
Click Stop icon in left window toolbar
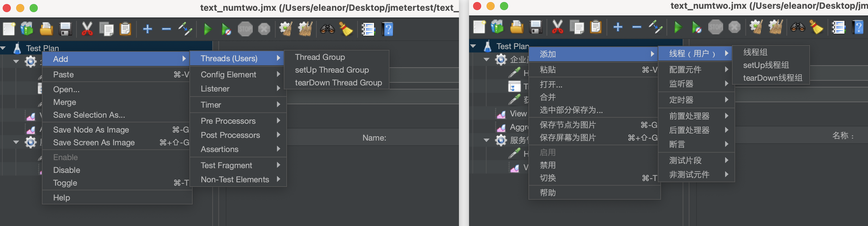pyautogui.click(x=245, y=29)
